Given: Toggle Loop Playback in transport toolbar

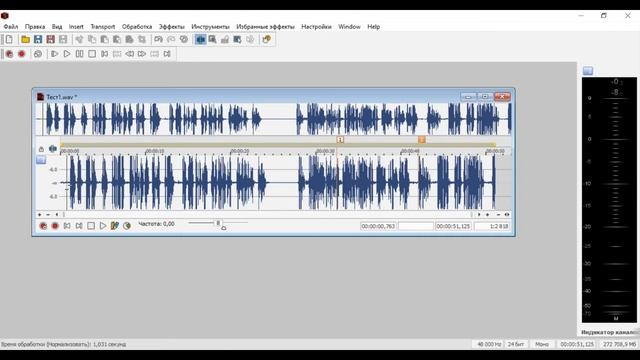Looking at the screenshot, I should point(38,54).
